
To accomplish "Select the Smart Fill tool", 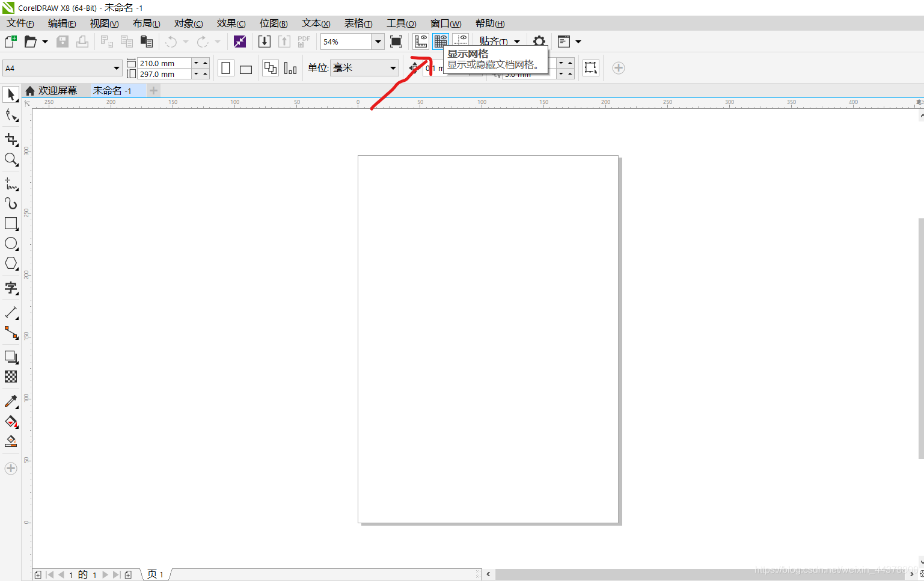I will 11,441.
